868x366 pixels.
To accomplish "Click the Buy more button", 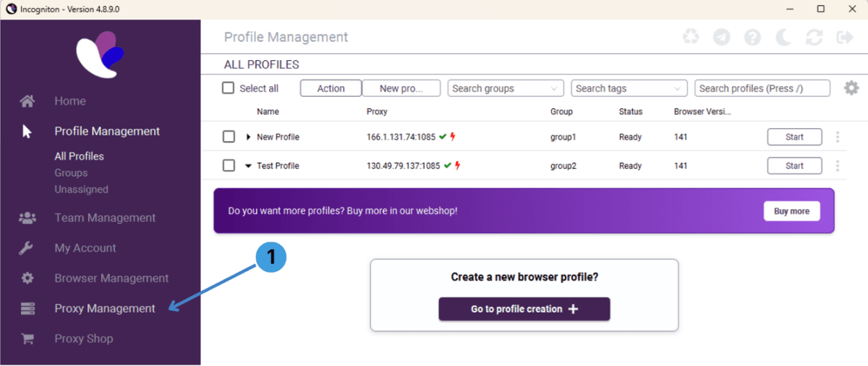I will point(791,211).
